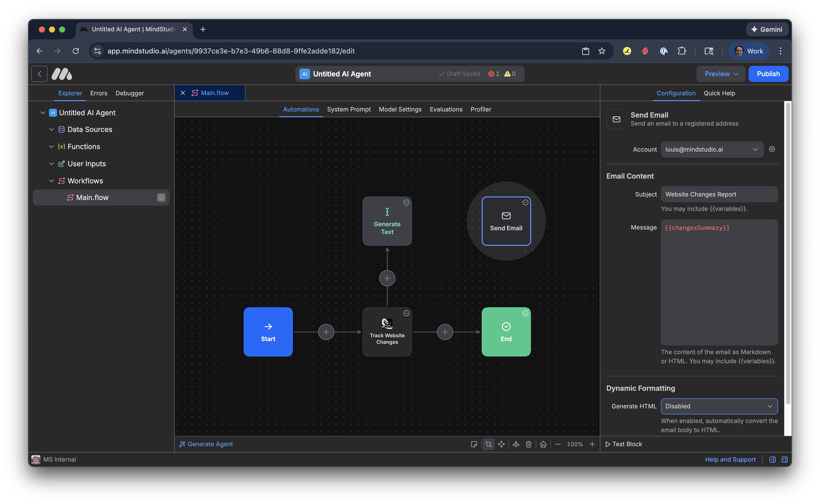Click the Subject input field
This screenshot has width=820, height=504.
click(x=719, y=194)
